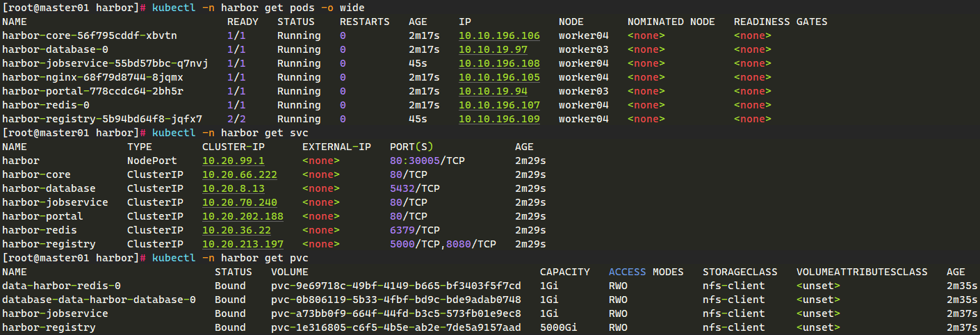The height and width of the screenshot is (335, 980).
Task: Click the harbor-database-0 pod IP 10.10.19.97
Action: click(493, 49)
